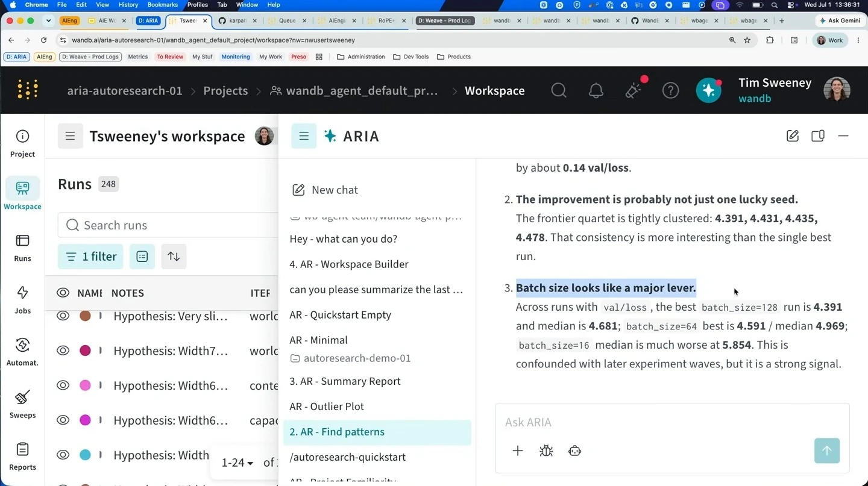Click the W&B dotted logo
This screenshot has width=868, height=486.
[x=28, y=90]
